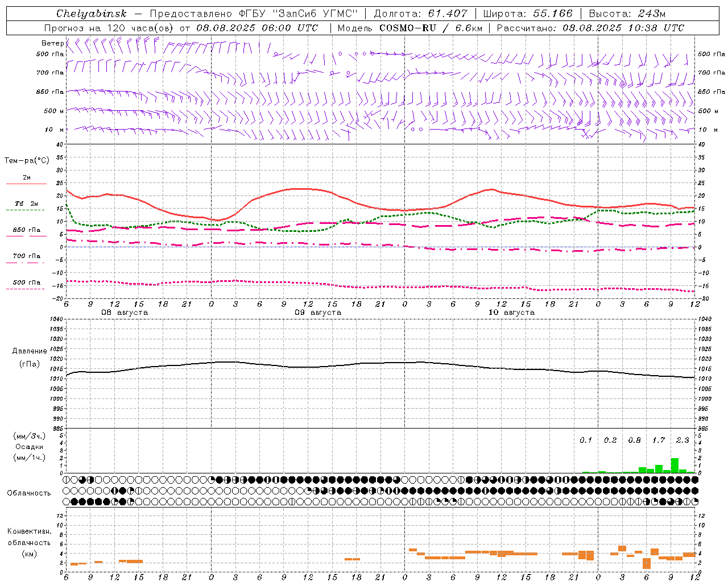728x582 pixels.
Task: Click the "500 м" wind level label on the left
Action: click(54, 111)
